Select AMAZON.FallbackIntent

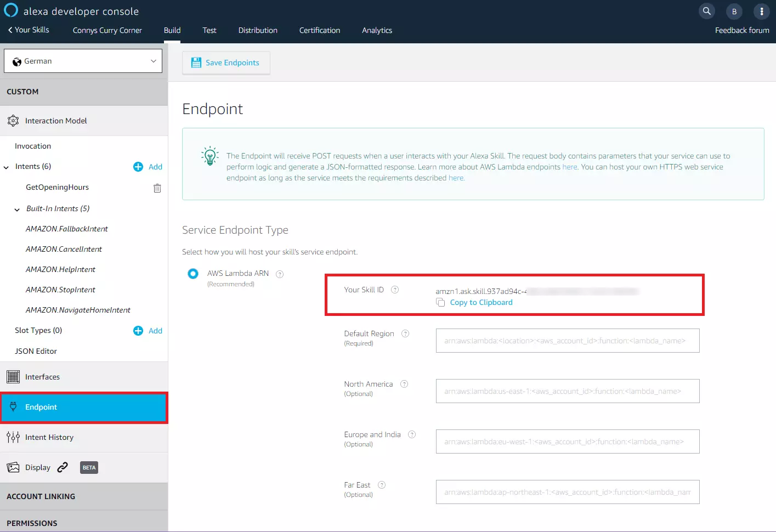point(67,229)
